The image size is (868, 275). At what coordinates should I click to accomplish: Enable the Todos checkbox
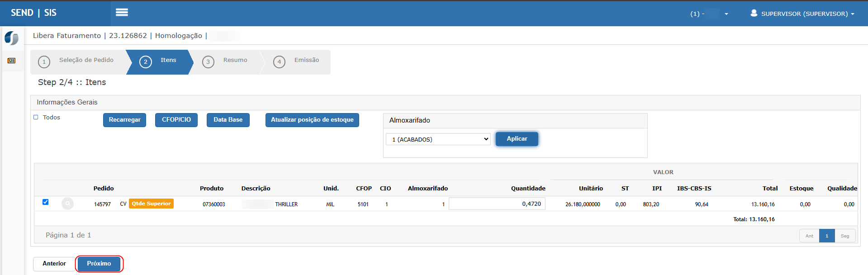click(36, 117)
